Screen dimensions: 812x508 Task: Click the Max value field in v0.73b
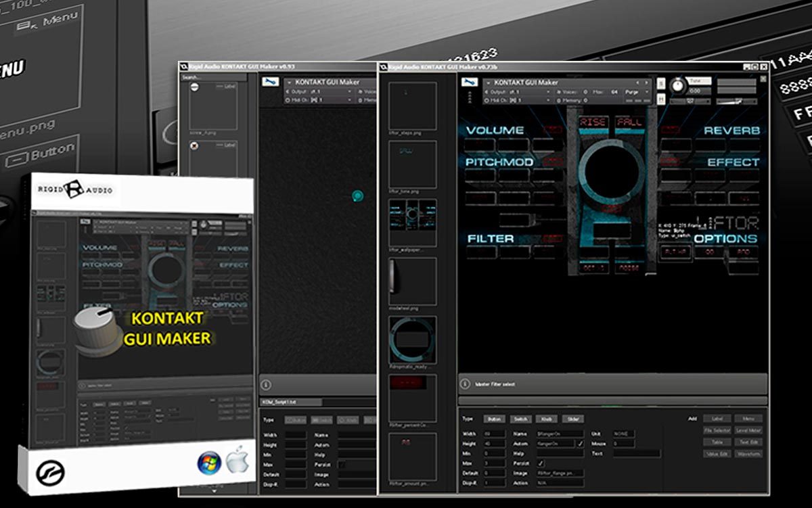pyautogui.click(x=493, y=463)
